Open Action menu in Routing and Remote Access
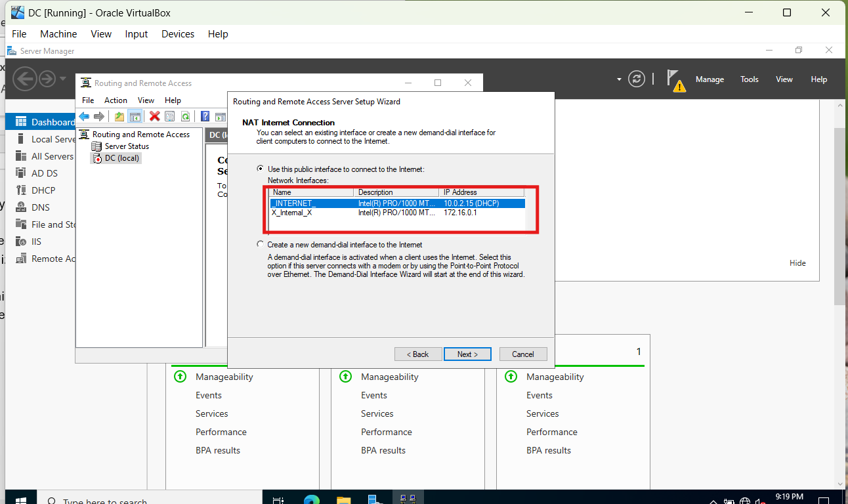Screen dimensions: 848x504 point(116,100)
